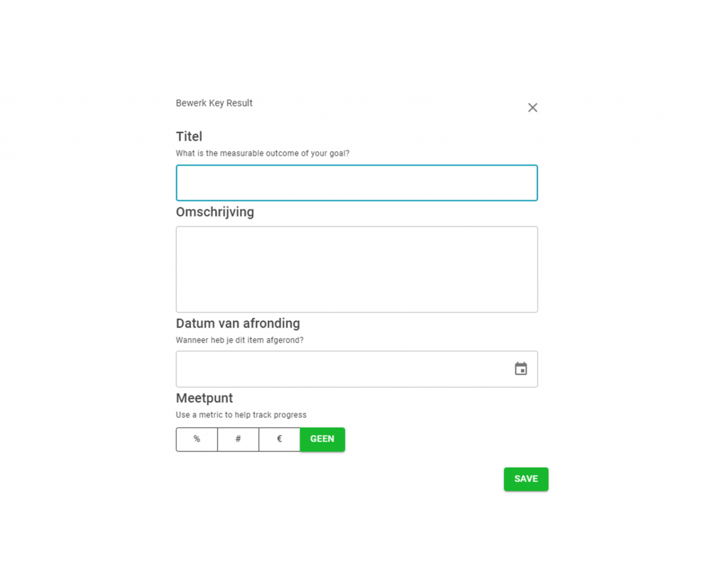The height and width of the screenshot is (588, 727).
Task: Select the € euro metric option
Action: (x=279, y=439)
